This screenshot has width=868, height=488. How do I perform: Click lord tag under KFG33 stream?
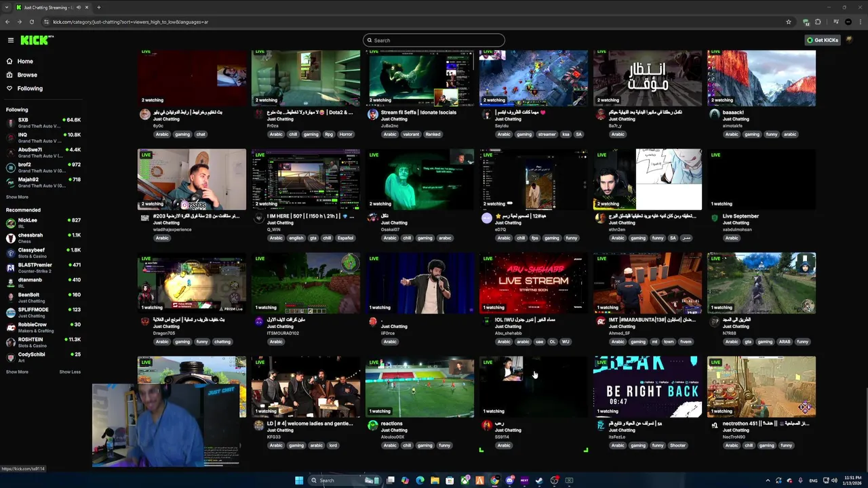click(333, 445)
